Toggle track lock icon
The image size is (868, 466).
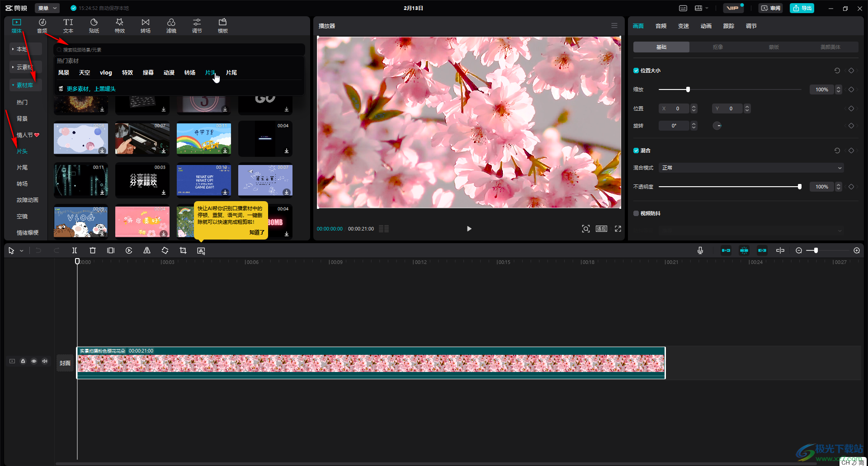pos(23,361)
